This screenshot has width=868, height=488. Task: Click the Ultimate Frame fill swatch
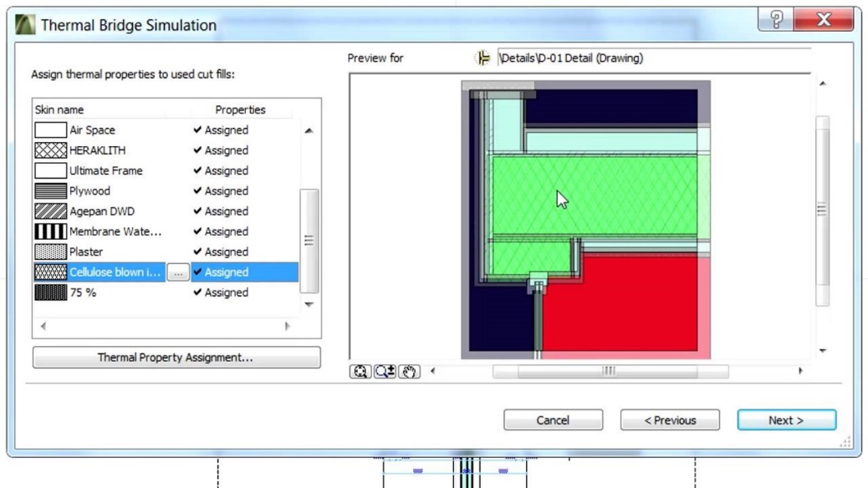(x=50, y=170)
